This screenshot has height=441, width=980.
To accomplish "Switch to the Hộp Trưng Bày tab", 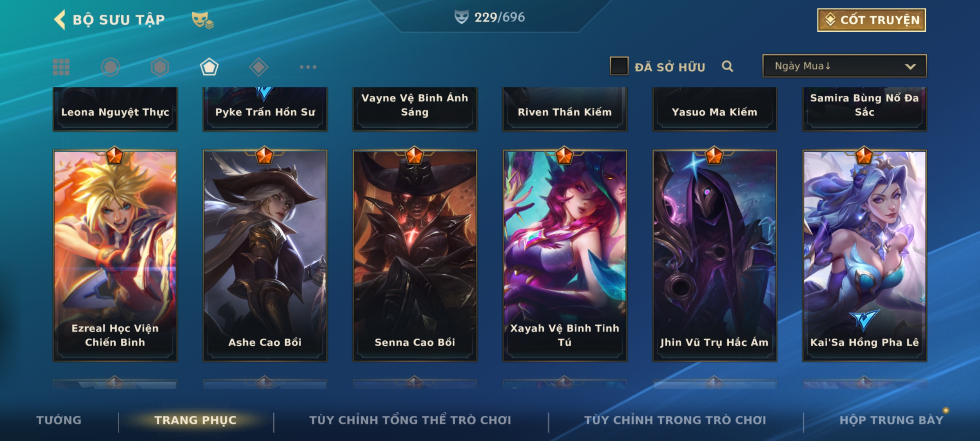I will click(891, 420).
